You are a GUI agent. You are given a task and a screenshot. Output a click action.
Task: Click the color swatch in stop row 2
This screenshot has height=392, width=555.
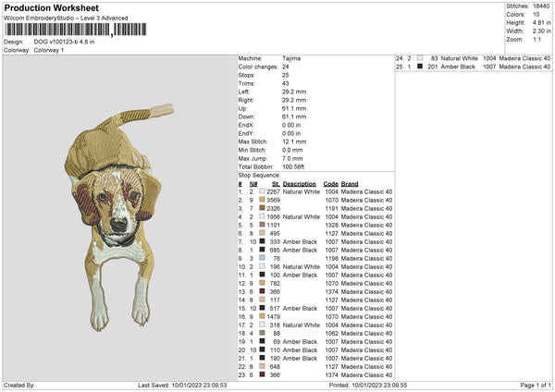coord(263,200)
